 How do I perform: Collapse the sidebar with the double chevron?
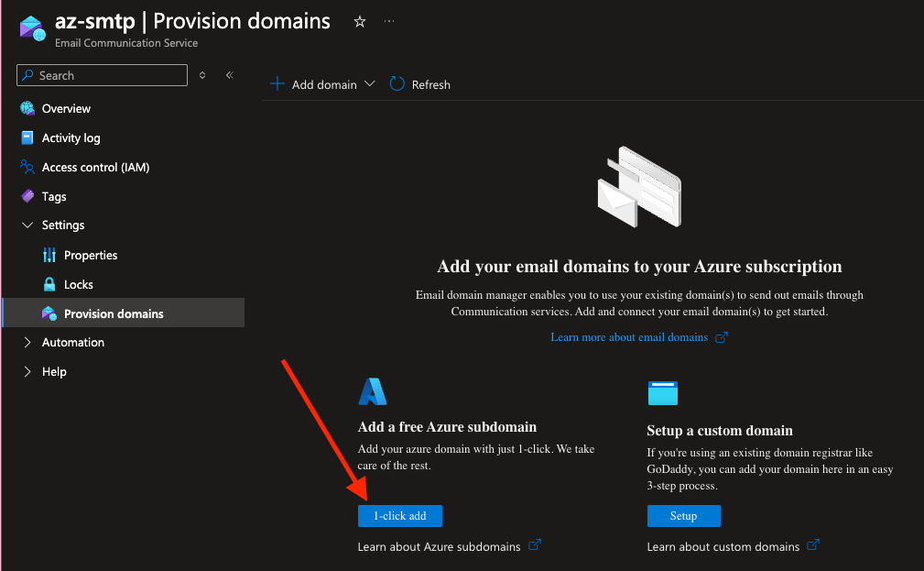point(229,75)
